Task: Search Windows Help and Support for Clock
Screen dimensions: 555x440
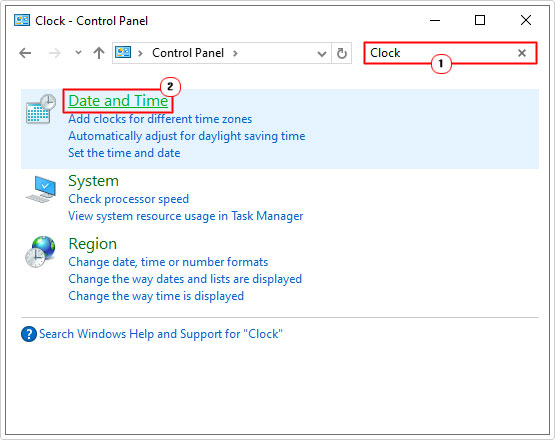Action: coord(161,334)
